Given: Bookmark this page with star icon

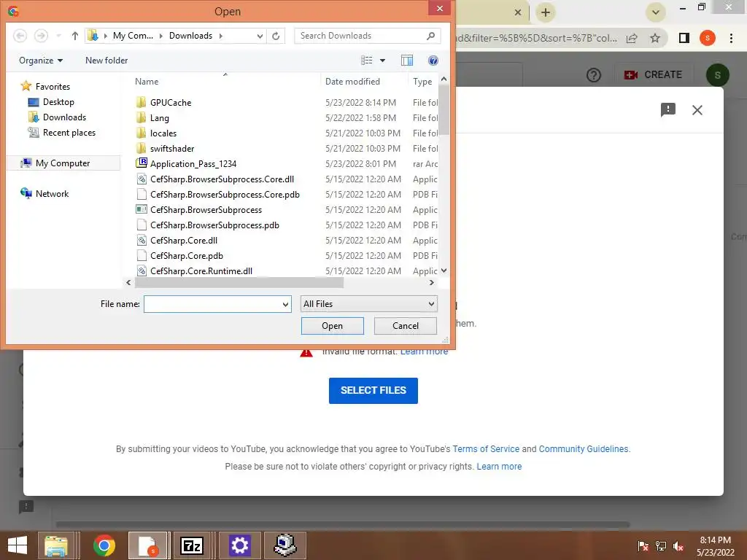Looking at the screenshot, I should [655, 38].
